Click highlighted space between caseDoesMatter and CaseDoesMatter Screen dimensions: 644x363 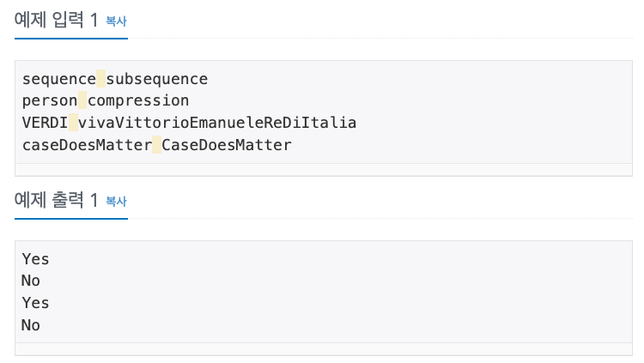click(x=156, y=145)
